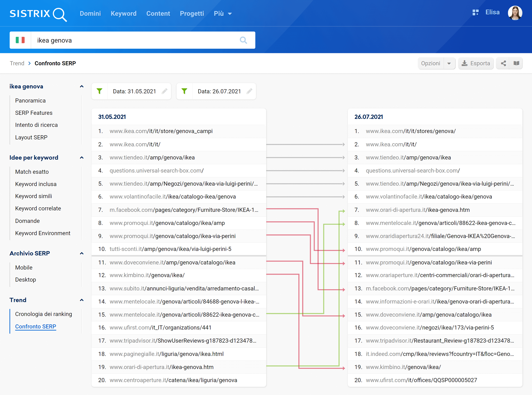Screen dimensions: 532x395
Task: Collapse the Archivio SERP section
Action: click(x=81, y=253)
